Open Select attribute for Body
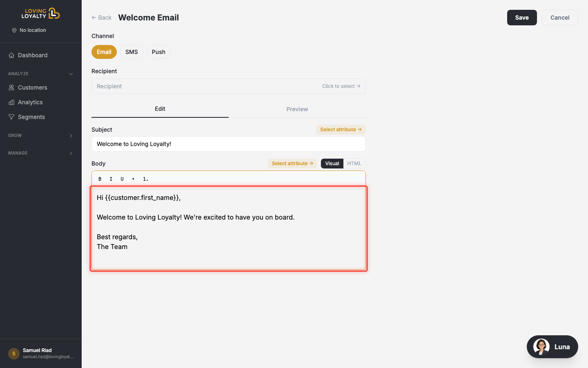Screen dimensions: 588x368 [292, 164]
